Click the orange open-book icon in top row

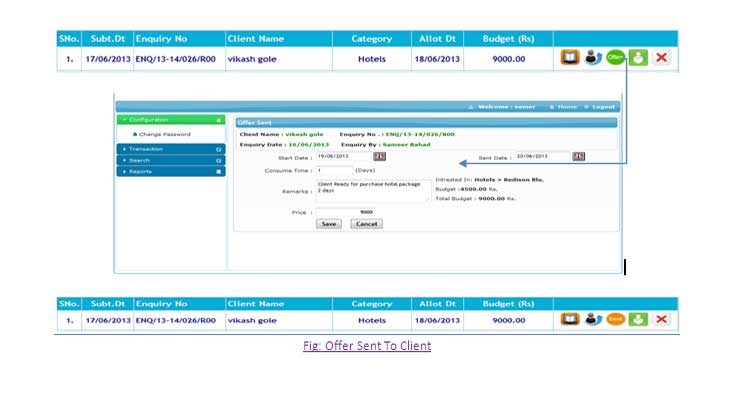(570, 57)
